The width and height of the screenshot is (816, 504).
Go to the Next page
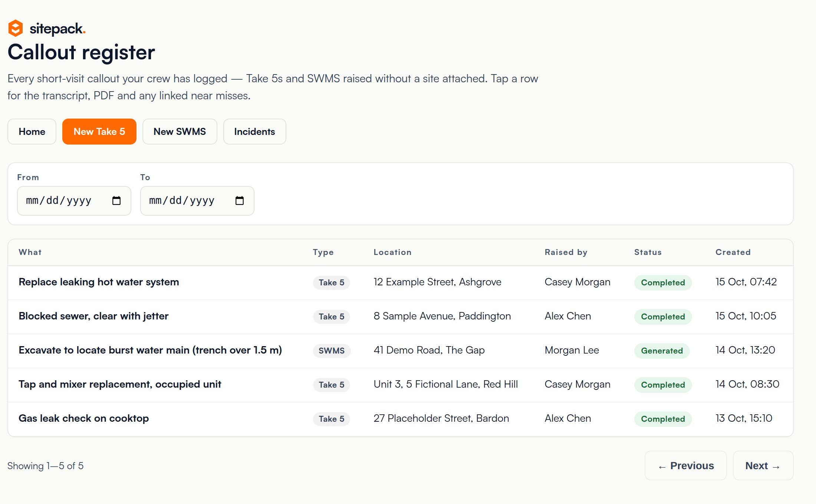click(763, 465)
